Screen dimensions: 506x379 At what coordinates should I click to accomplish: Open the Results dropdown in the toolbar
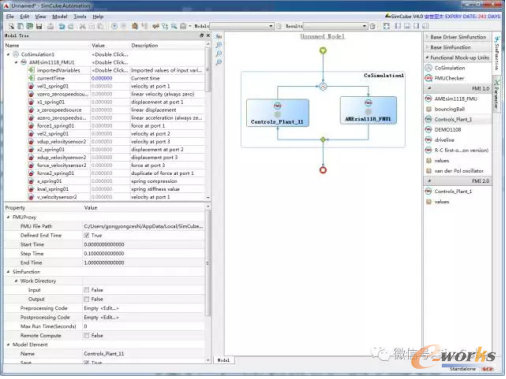(335, 26)
